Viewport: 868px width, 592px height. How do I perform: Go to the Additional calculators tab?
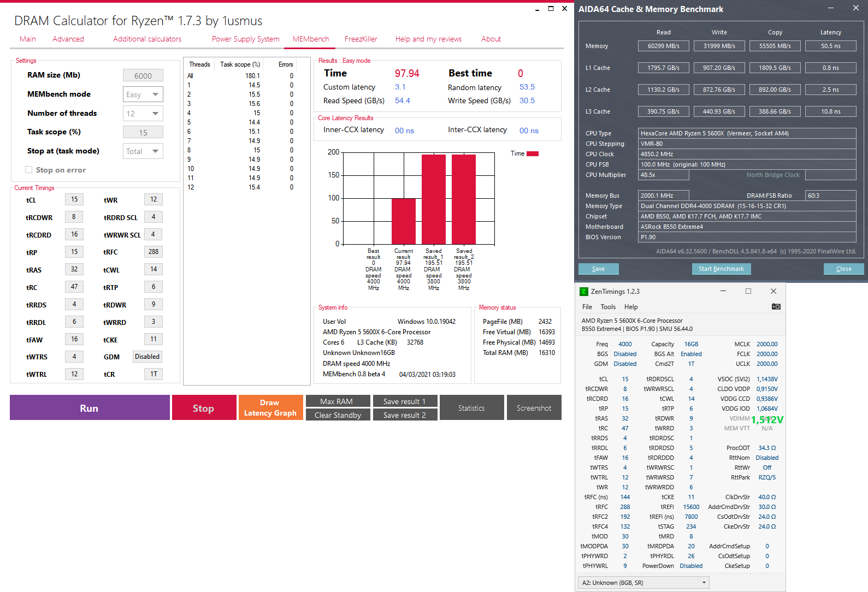coord(147,39)
